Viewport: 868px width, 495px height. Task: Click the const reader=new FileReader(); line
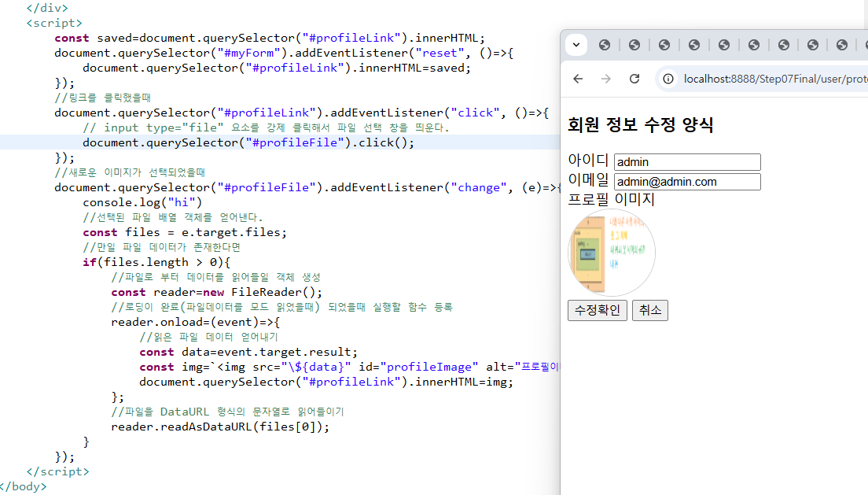[216, 292]
